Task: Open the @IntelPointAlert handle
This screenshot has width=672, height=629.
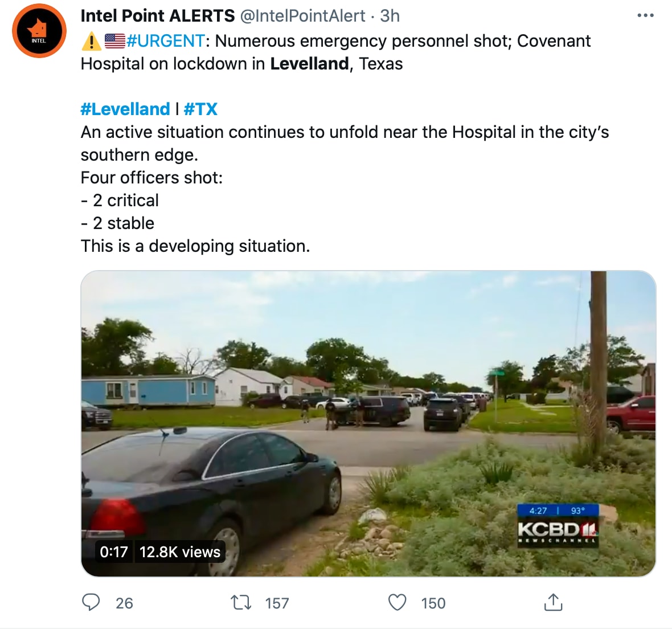Action: point(302,16)
